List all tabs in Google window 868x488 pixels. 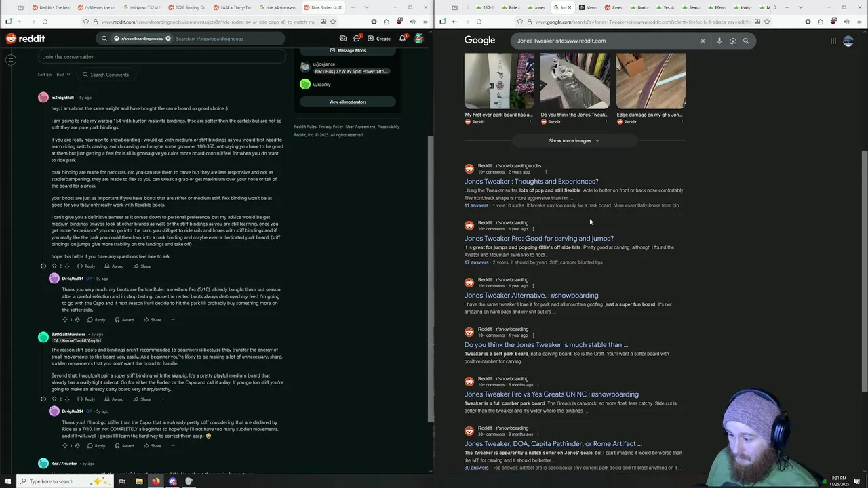(802, 7)
